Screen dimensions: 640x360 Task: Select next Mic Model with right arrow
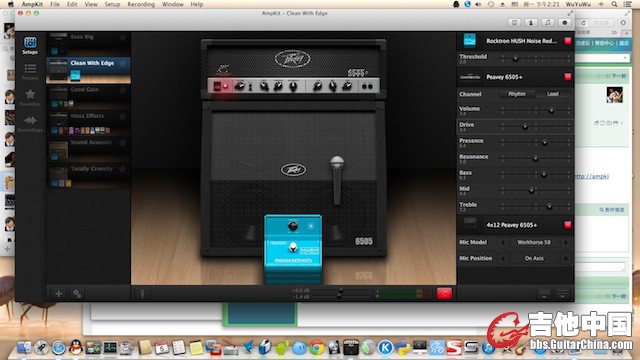pyautogui.click(x=566, y=242)
